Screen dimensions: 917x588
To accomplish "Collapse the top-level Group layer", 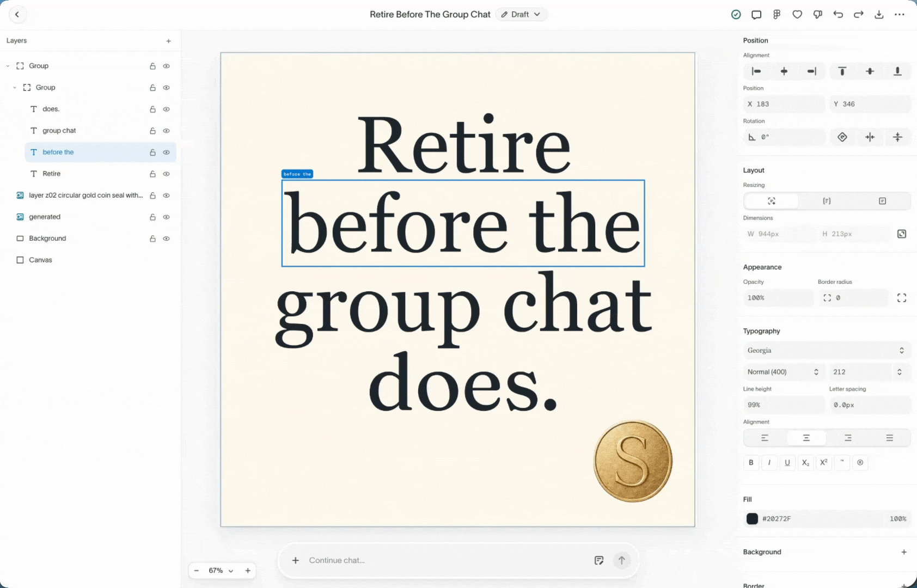I will coord(8,66).
